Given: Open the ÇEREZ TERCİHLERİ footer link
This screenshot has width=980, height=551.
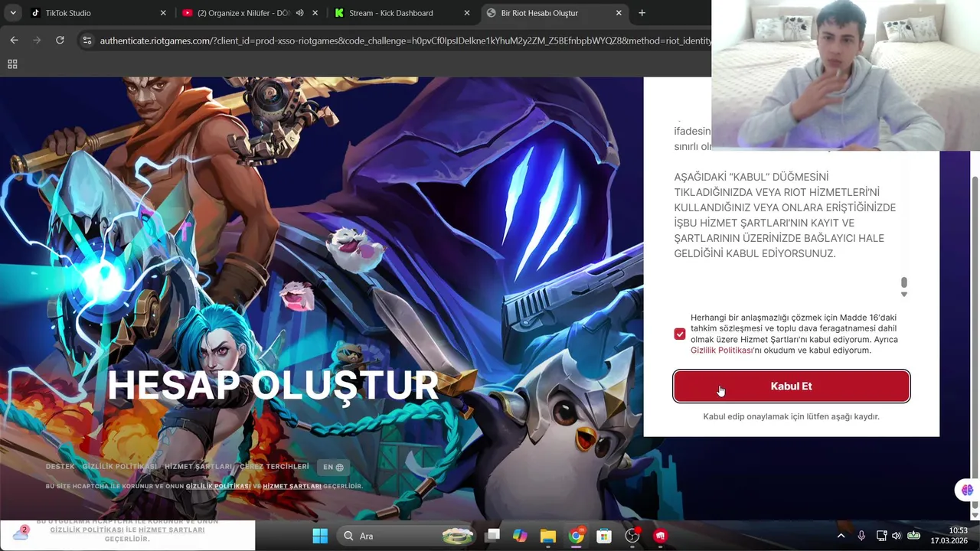Looking at the screenshot, I should pyautogui.click(x=274, y=467).
